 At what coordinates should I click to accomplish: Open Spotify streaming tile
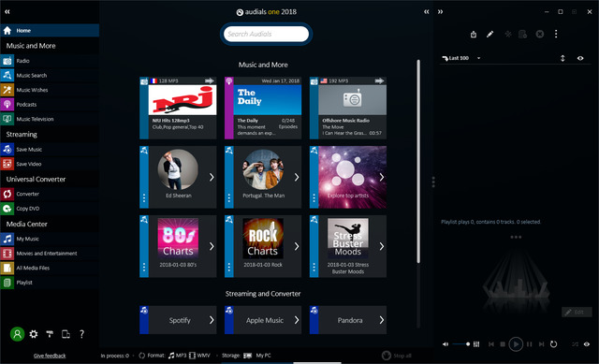[178, 320]
